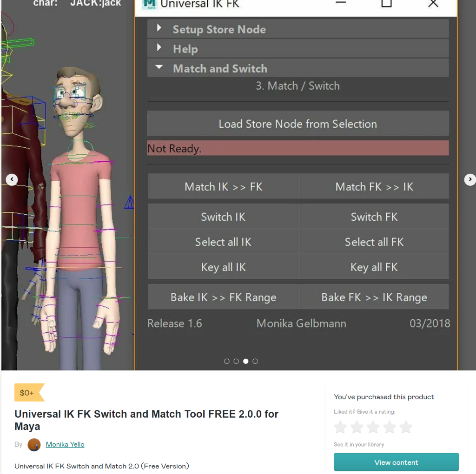This screenshot has height=474, width=476.
Task: Click Key all FK
Action: click(374, 267)
